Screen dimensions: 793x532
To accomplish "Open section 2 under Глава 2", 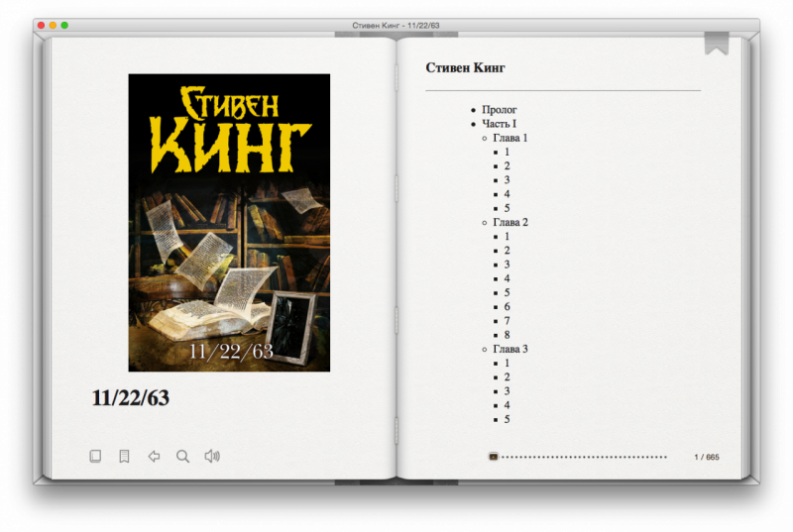I will point(507,251).
